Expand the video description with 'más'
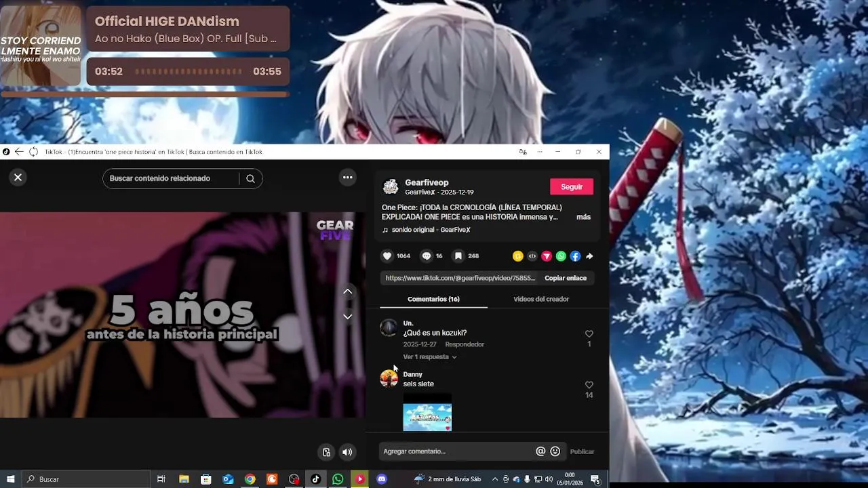868x488 pixels. (583, 217)
